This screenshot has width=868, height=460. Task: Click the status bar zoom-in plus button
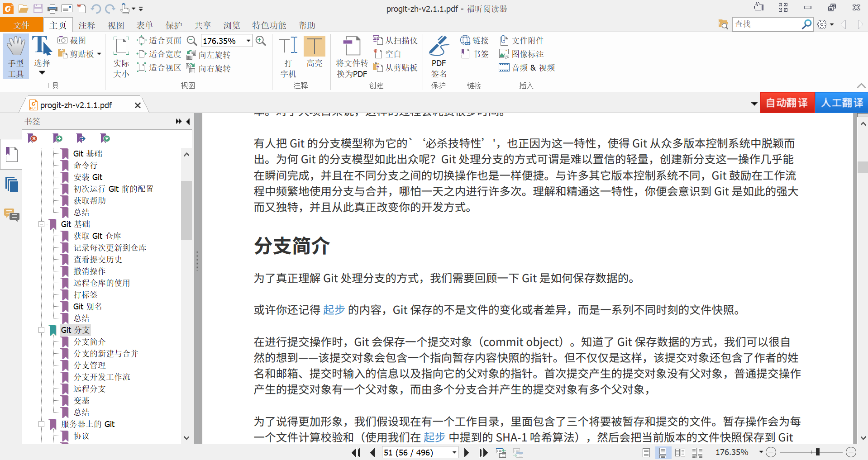[x=851, y=452]
